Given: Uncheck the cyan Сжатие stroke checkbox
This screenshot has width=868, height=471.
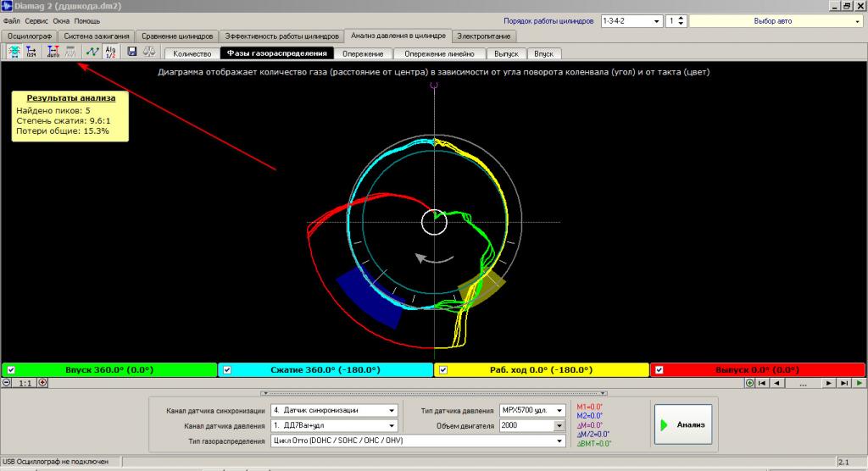Looking at the screenshot, I should 227,369.
